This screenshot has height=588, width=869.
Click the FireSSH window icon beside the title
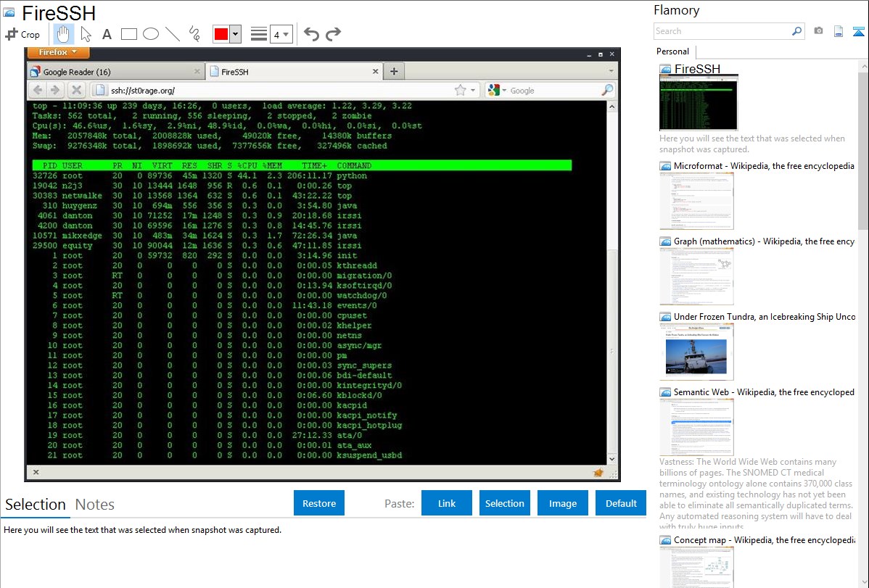(x=9, y=12)
